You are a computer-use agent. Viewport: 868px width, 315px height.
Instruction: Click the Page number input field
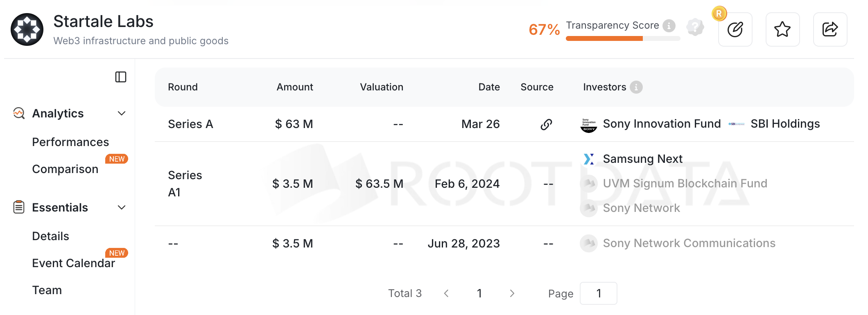[598, 293]
